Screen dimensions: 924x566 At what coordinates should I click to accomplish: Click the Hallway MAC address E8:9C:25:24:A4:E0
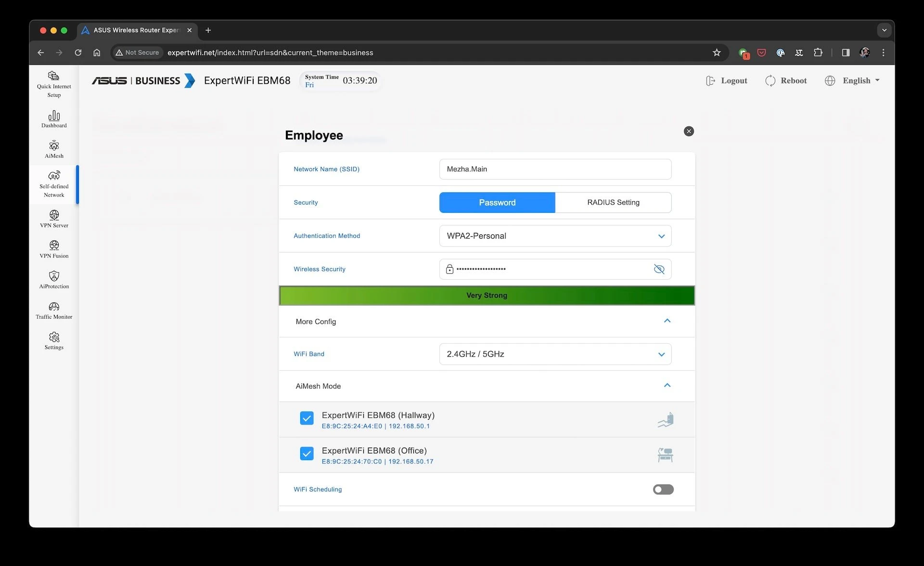pos(352,426)
